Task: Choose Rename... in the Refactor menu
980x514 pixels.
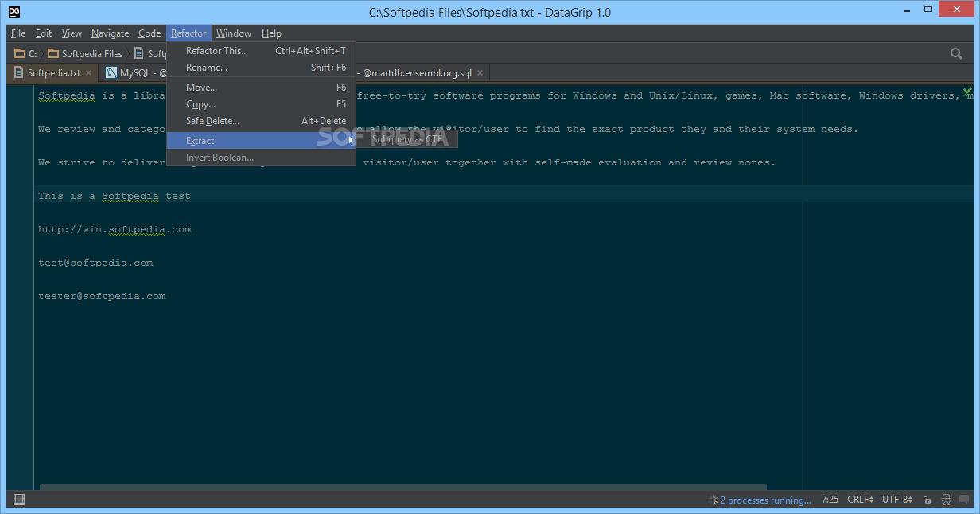Action: coord(261,68)
